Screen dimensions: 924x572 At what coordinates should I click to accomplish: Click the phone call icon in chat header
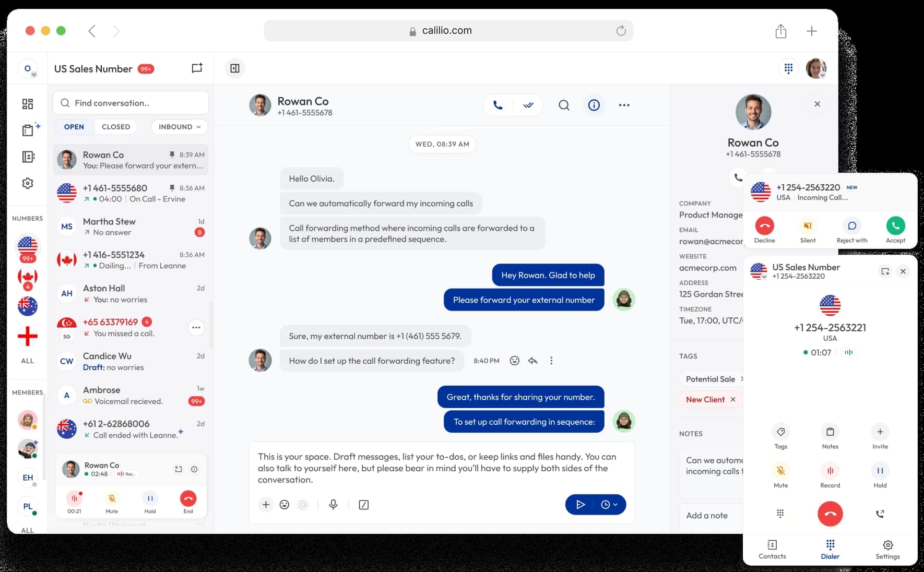click(x=498, y=105)
